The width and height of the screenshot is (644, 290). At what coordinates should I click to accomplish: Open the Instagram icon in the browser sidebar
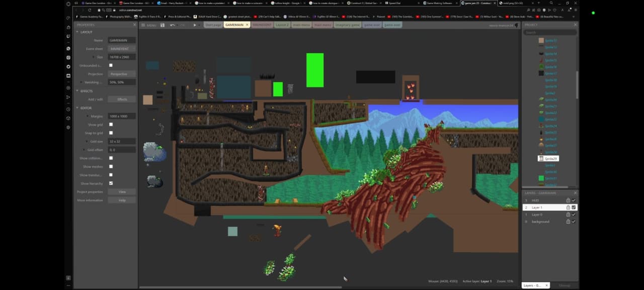click(x=68, y=57)
